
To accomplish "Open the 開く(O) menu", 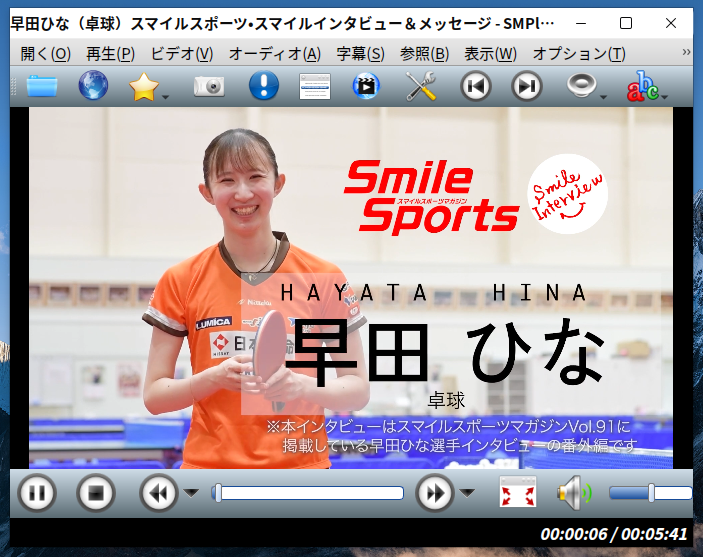I will [45, 54].
